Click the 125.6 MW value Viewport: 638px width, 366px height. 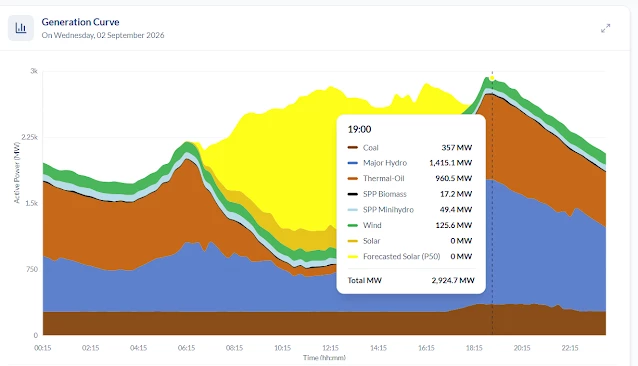pyautogui.click(x=454, y=225)
